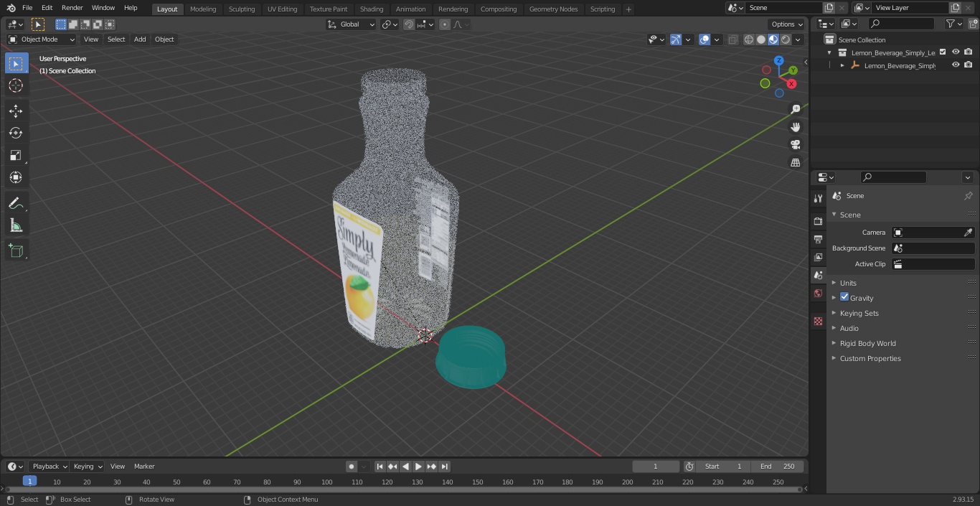Toggle proportional editing

[445, 24]
